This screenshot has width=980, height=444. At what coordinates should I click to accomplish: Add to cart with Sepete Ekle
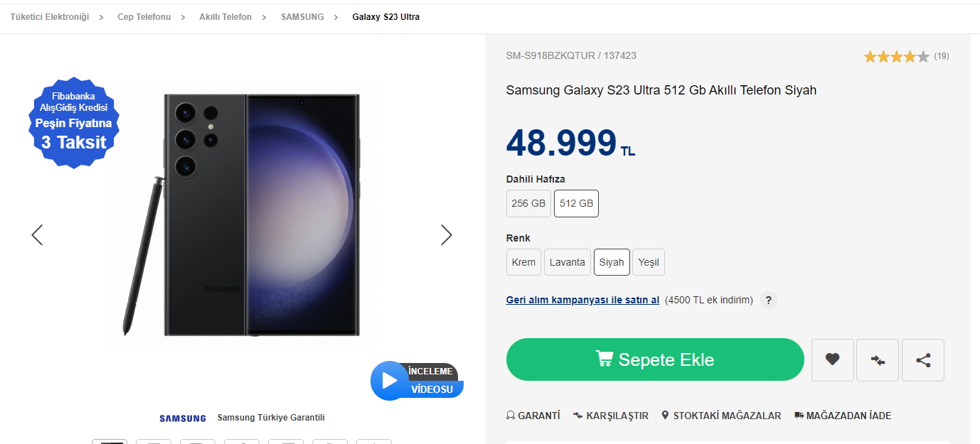[x=655, y=359]
